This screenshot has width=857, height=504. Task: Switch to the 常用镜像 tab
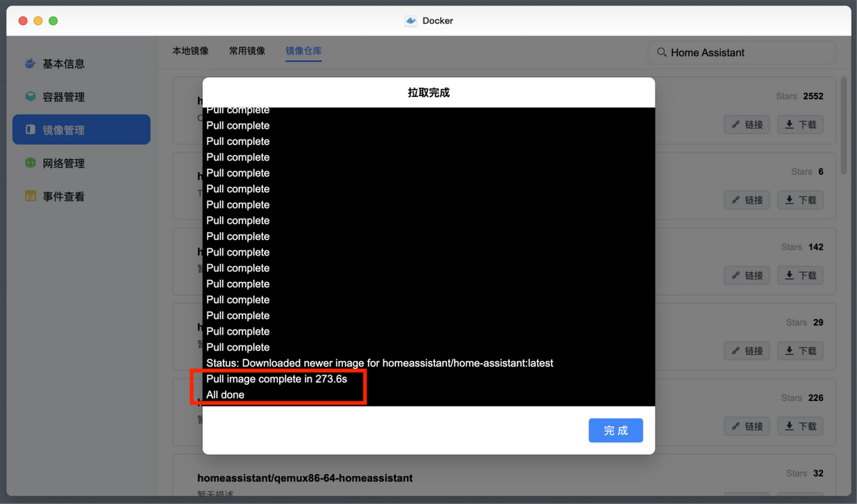click(247, 51)
